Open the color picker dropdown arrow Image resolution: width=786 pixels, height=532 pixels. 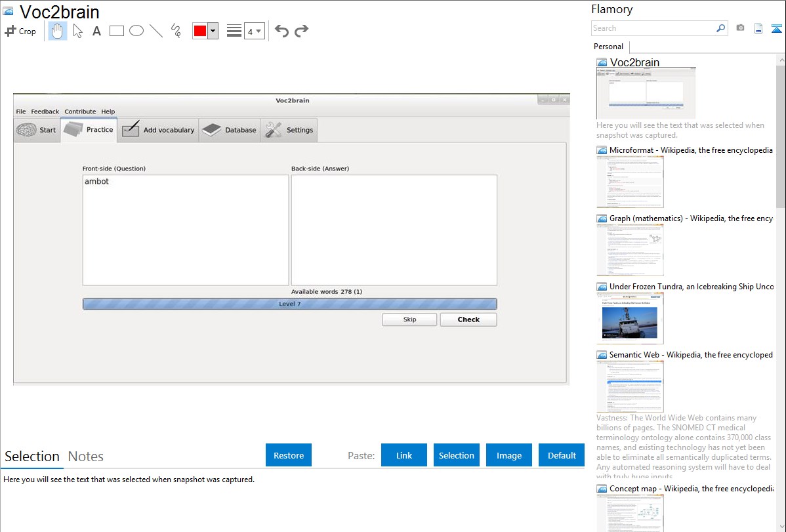coord(213,31)
